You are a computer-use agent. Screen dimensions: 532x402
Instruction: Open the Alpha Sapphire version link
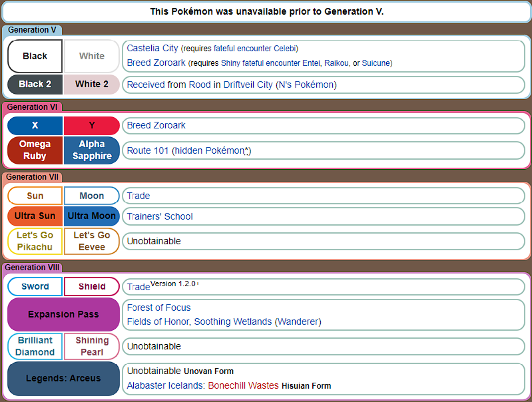pos(92,150)
